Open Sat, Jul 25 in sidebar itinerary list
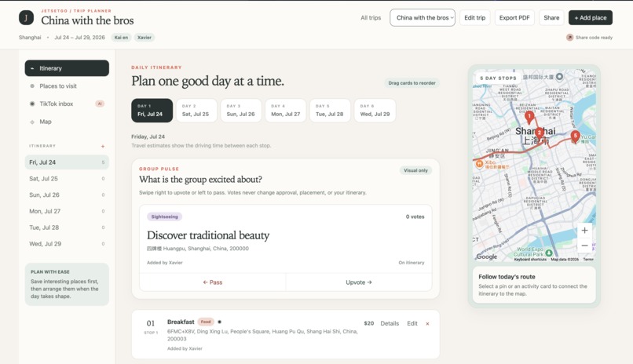The width and height of the screenshot is (633, 364). (x=67, y=179)
